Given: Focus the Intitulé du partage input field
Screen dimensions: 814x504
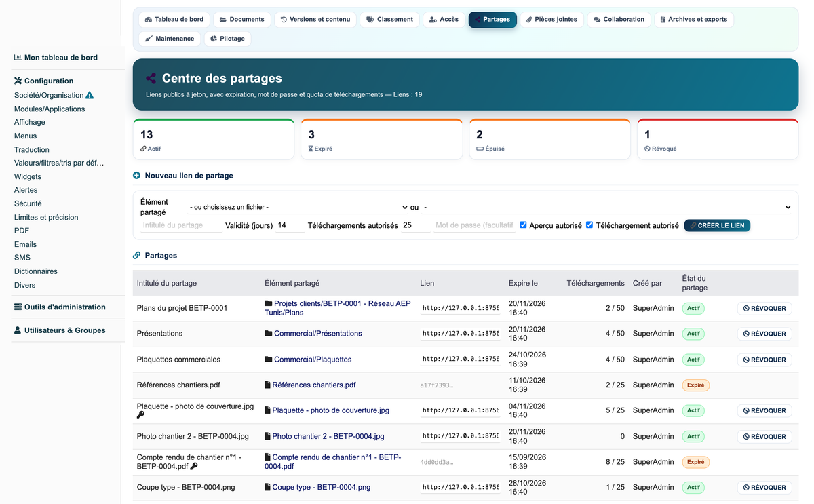Looking at the screenshot, I should click(181, 225).
